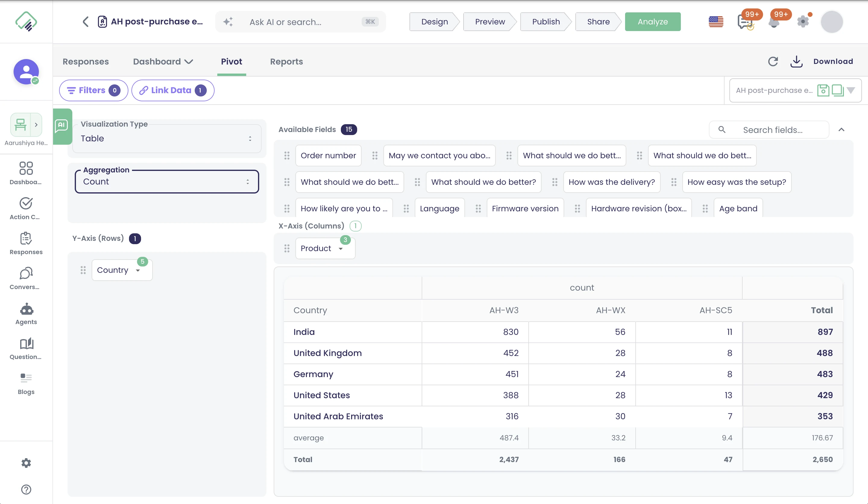Click the Link Data button

[173, 90]
